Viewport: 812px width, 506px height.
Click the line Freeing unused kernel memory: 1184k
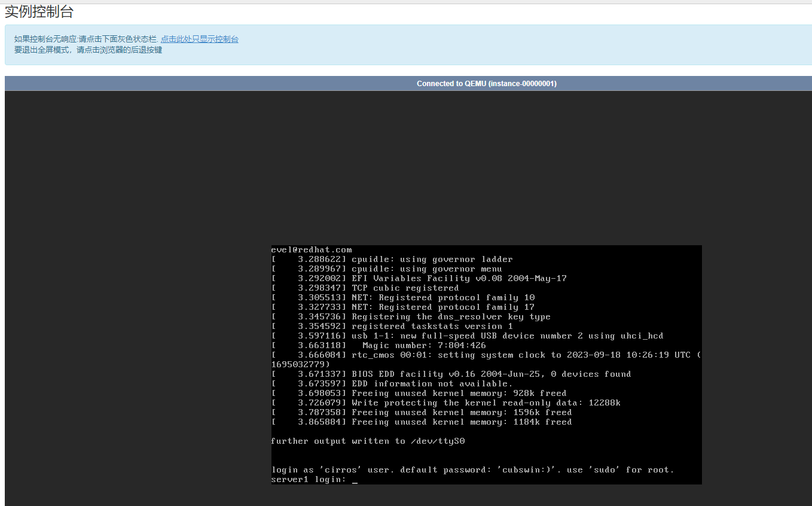pyautogui.click(x=422, y=422)
